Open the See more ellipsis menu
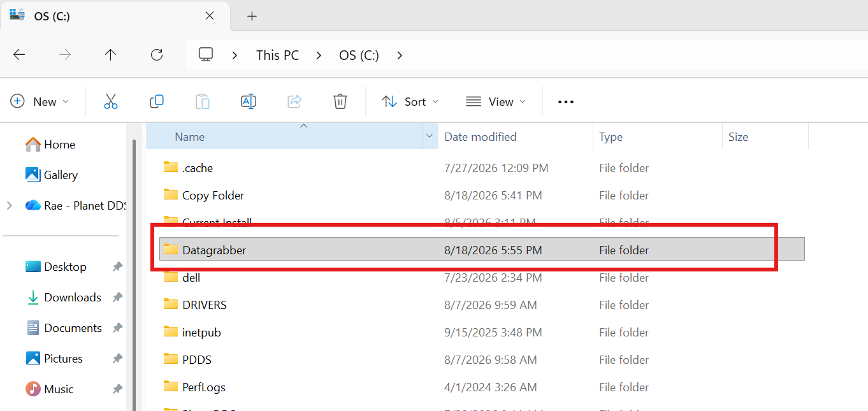This screenshot has height=411, width=868. (566, 102)
